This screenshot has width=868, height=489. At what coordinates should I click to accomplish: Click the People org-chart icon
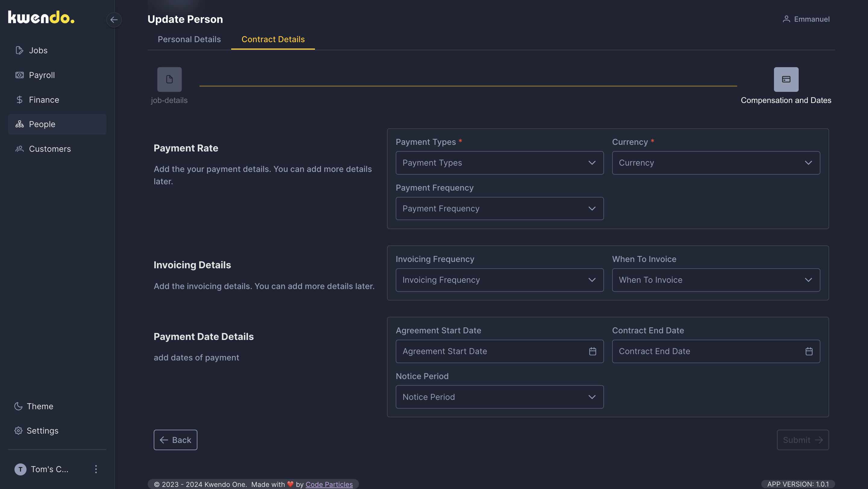pyautogui.click(x=20, y=124)
